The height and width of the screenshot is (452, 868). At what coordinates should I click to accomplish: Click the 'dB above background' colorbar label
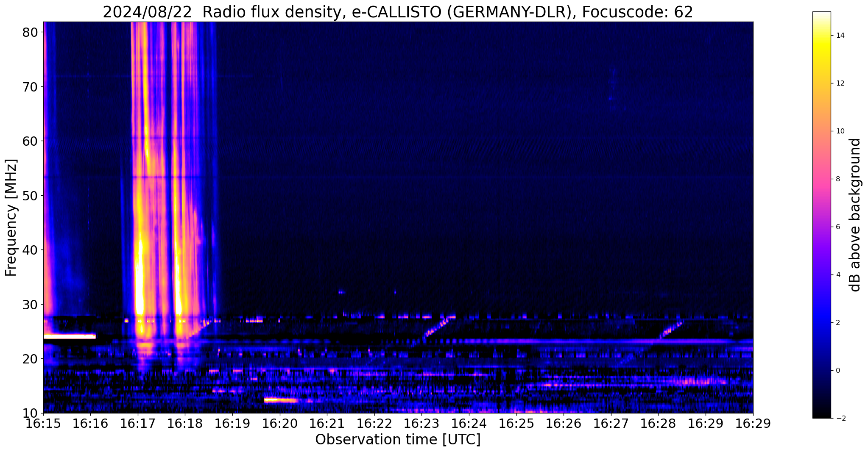(x=855, y=215)
